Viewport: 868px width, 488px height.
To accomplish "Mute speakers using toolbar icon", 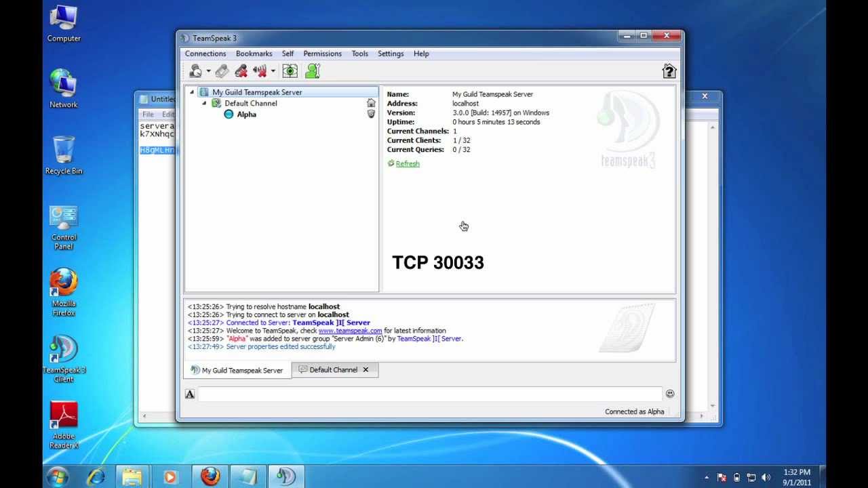I will 260,70.
